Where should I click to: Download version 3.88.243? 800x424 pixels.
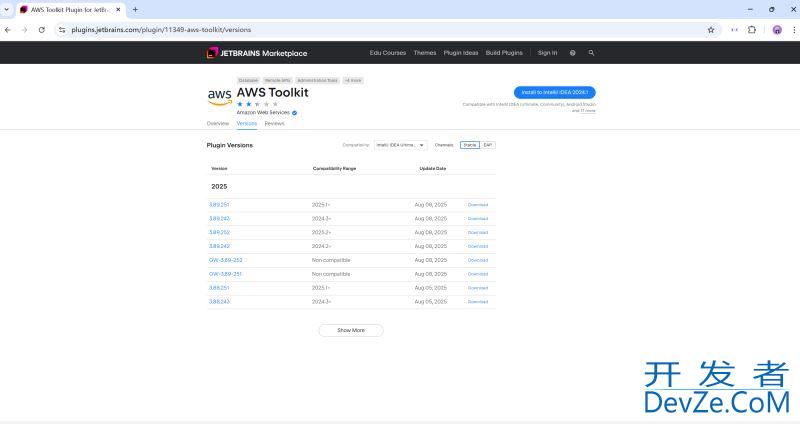478,302
